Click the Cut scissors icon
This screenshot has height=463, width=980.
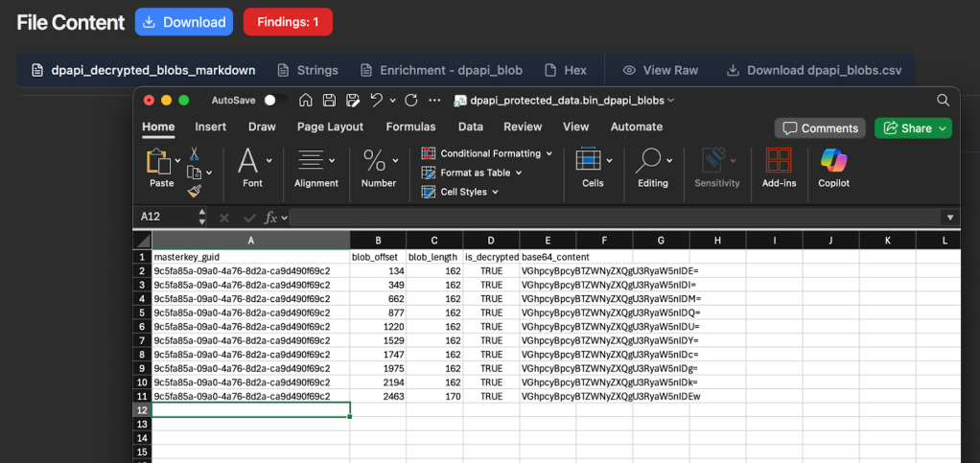(x=194, y=153)
